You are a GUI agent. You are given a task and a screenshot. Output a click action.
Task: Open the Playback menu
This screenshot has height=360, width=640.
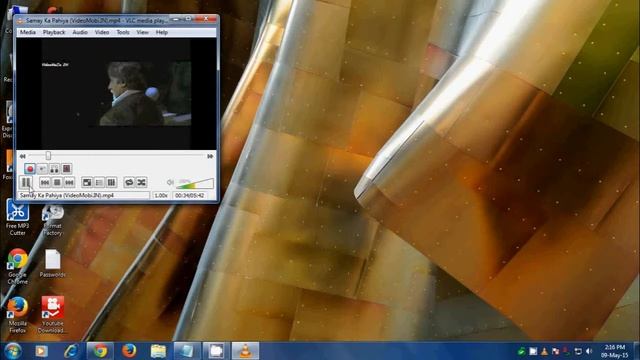click(54, 32)
